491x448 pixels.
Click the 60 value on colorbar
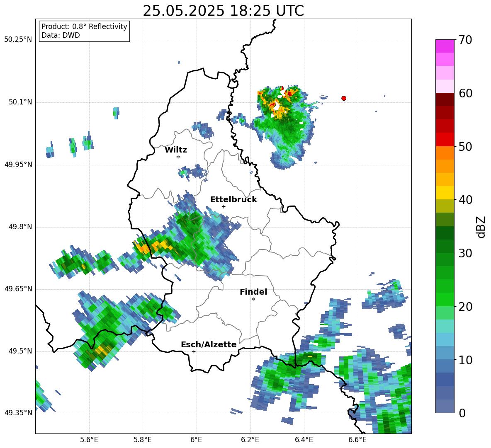[x=465, y=93]
